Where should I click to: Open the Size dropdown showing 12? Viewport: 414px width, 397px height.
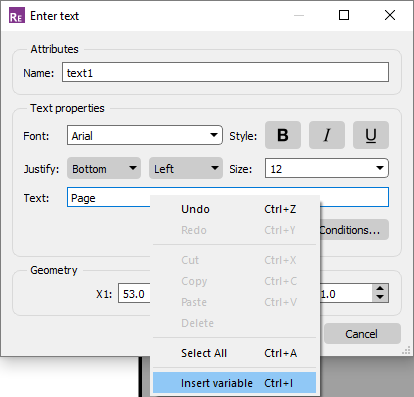[x=327, y=168]
